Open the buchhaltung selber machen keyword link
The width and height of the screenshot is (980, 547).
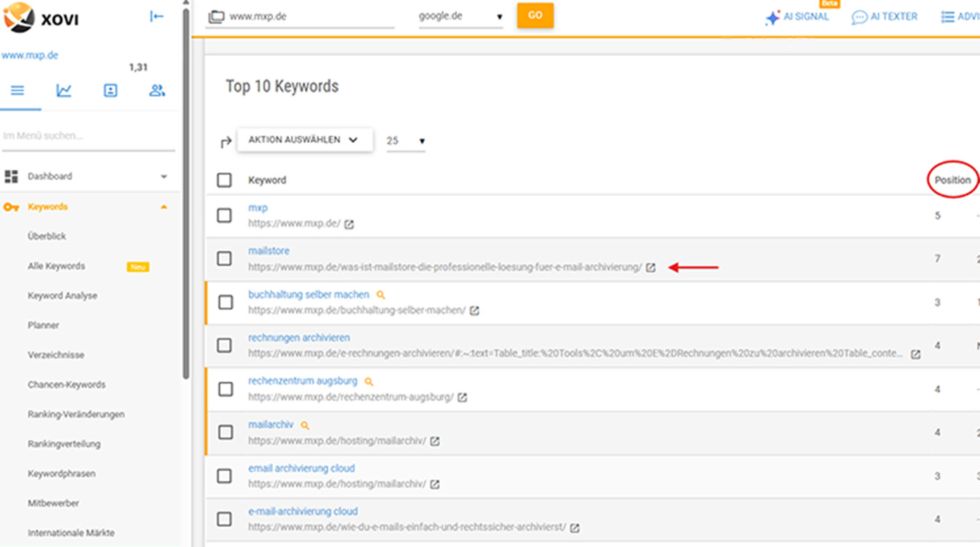pos(308,295)
